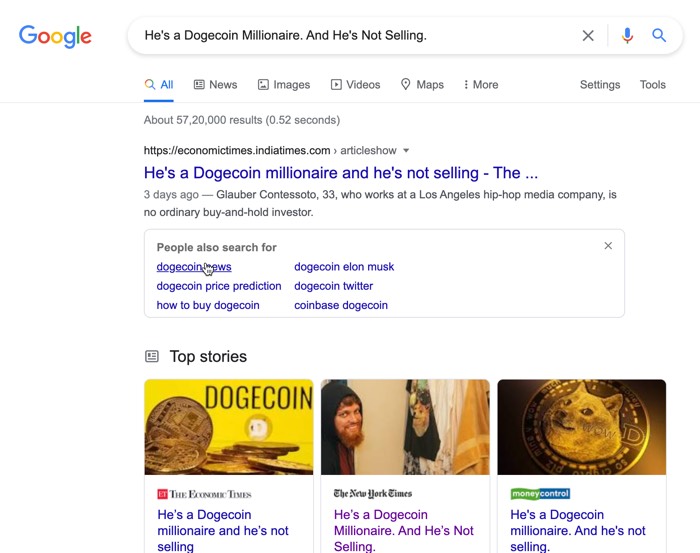
Task: Open Top stories newspaper icon
Action: (152, 356)
